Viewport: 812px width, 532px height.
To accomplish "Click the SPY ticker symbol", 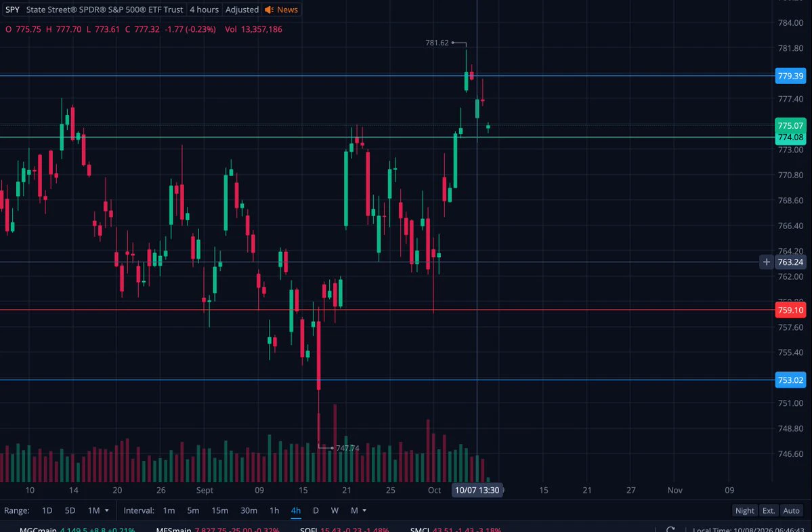I will coord(12,10).
